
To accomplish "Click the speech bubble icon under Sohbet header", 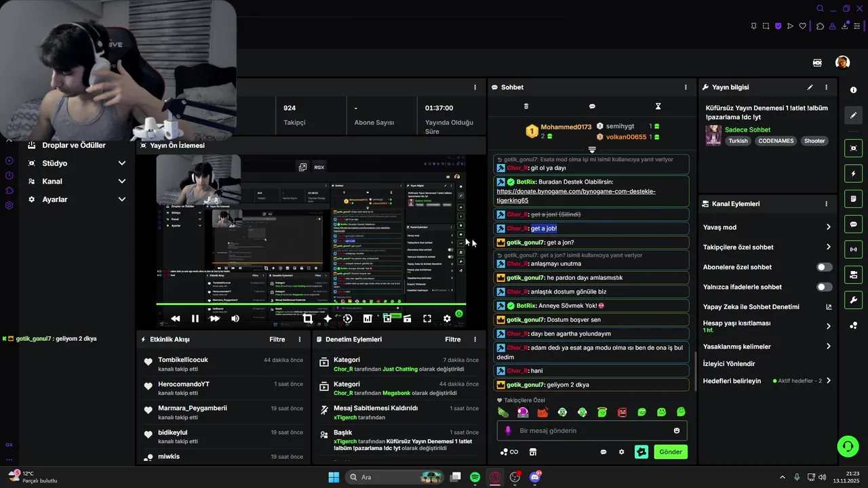I will [x=592, y=106].
